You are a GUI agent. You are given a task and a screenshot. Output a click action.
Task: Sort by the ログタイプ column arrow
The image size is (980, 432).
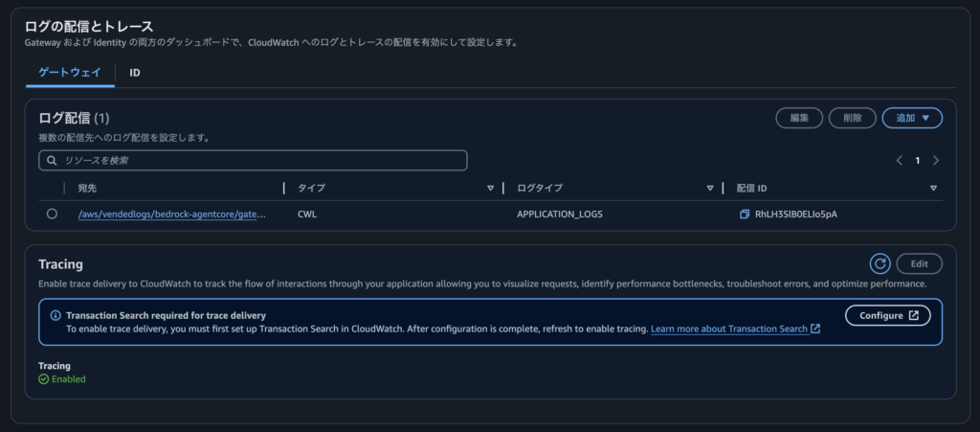tap(710, 188)
